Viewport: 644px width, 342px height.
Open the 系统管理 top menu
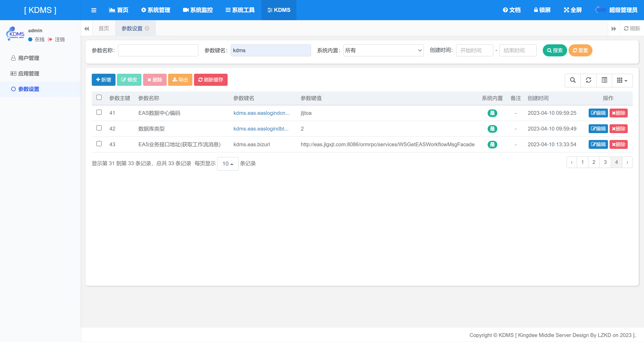[x=156, y=10]
